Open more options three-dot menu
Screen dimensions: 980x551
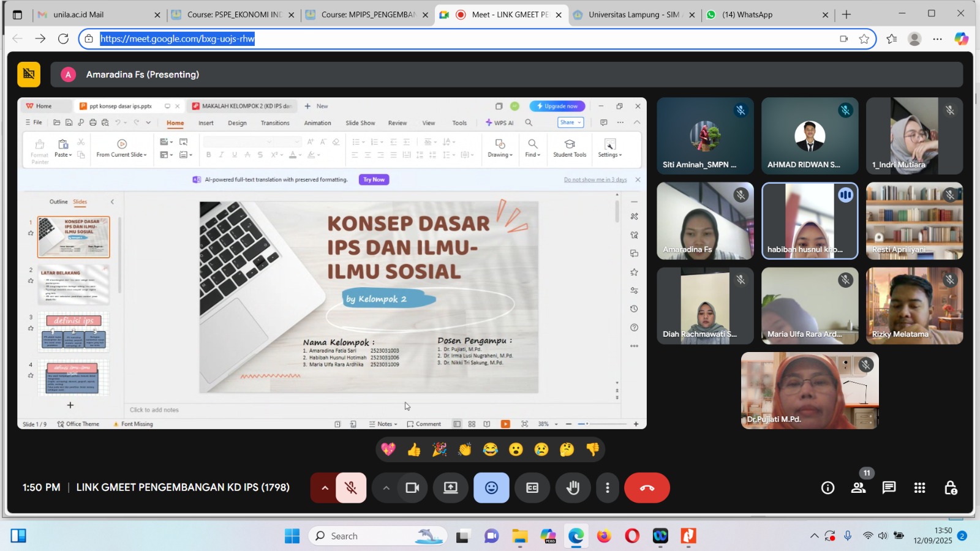pyautogui.click(x=607, y=488)
